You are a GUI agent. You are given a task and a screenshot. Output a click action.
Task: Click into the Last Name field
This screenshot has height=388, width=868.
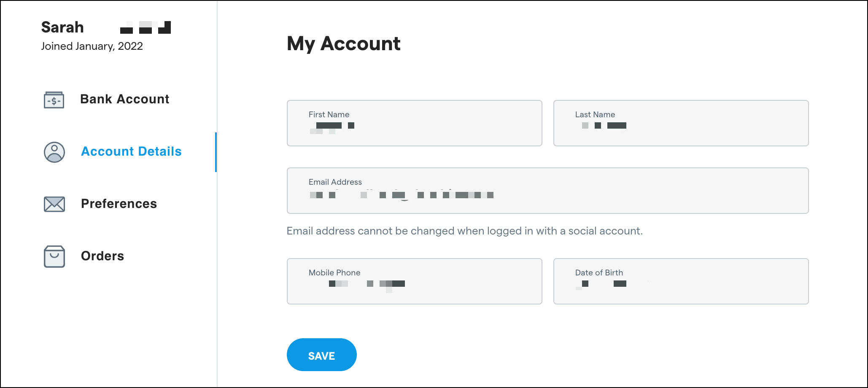tap(681, 123)
